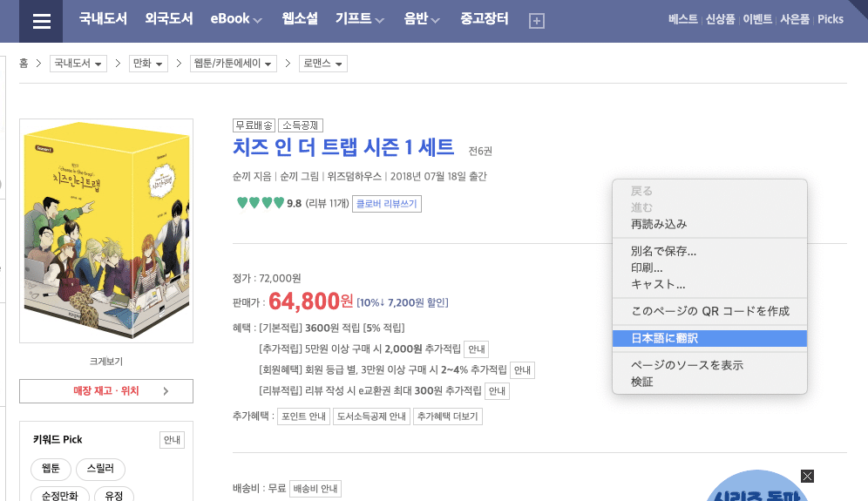Screen dimensions: 868x501
Task: Click the 클로버 리뷰쓰기 button
Action: (386, 204)
